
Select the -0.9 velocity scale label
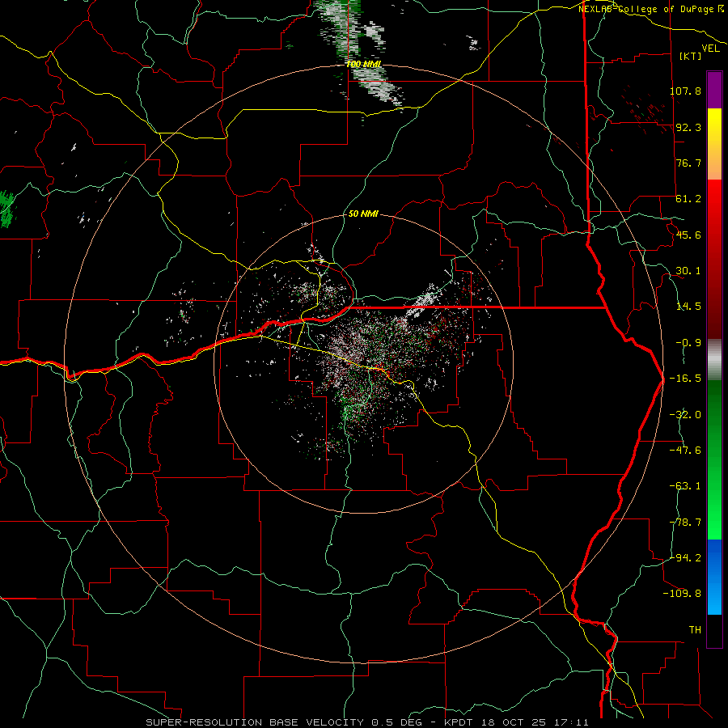688,343
